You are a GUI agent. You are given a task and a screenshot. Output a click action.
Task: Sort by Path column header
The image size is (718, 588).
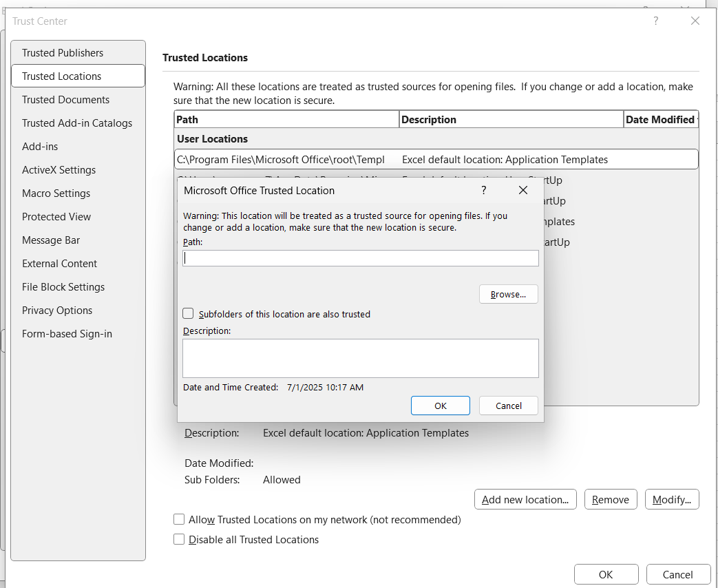point(286,119)
